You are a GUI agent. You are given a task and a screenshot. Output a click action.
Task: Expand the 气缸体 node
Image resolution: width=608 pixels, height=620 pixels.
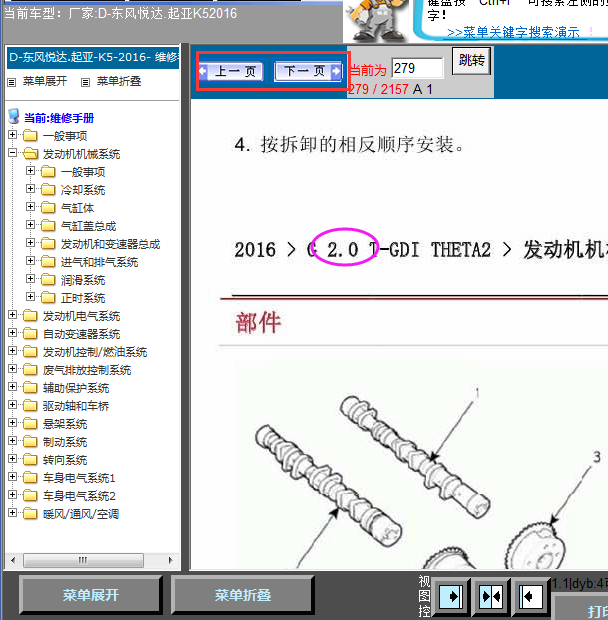click(30, 206)
